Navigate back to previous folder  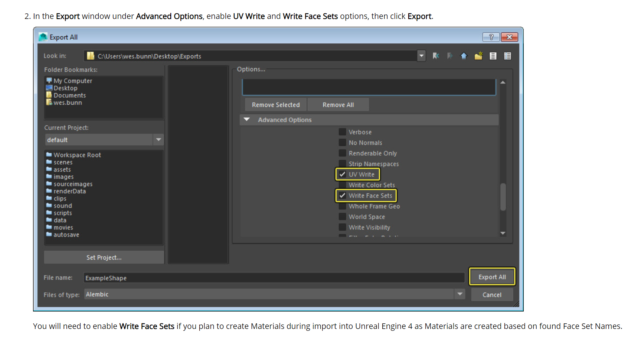pos(436,56)
